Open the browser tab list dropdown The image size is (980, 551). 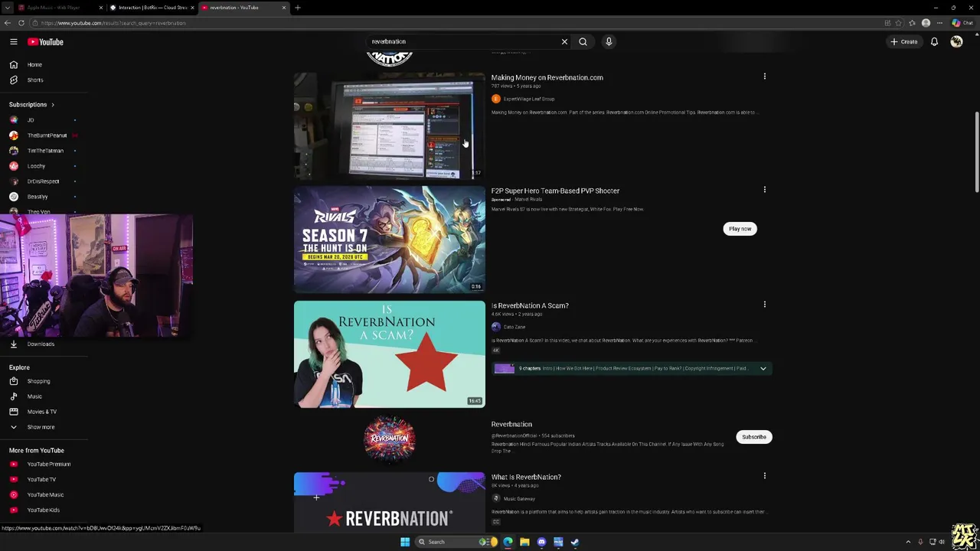tap(8, 8)
